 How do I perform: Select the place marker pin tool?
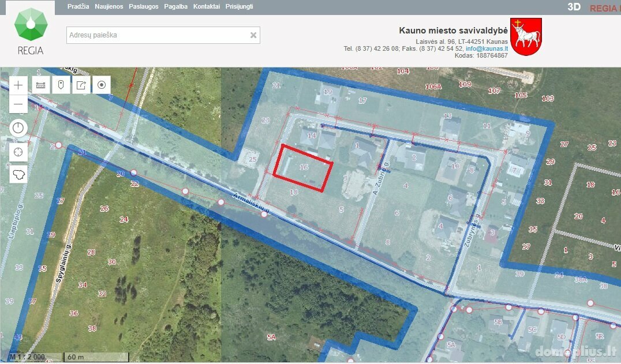point(61,85)
